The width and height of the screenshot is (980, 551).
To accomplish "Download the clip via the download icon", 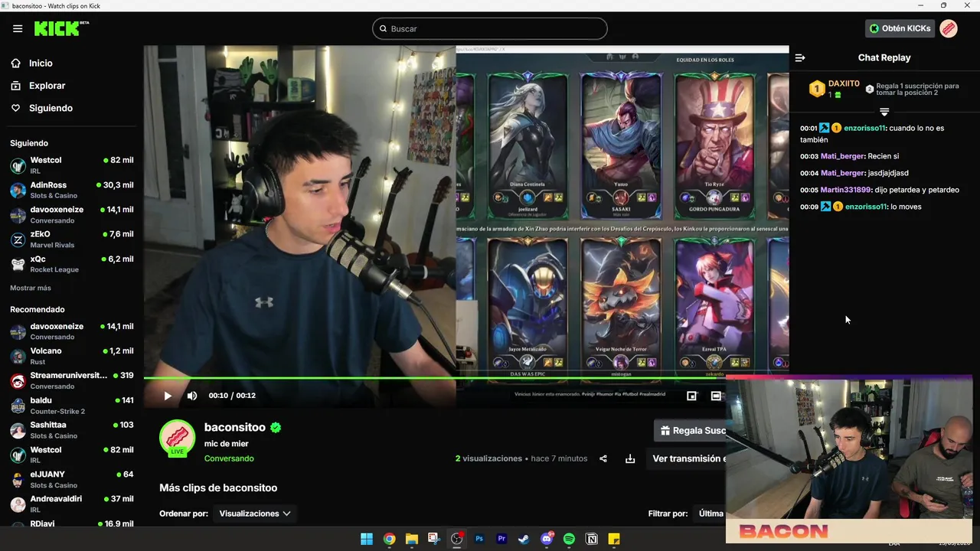I will point(630,458).
